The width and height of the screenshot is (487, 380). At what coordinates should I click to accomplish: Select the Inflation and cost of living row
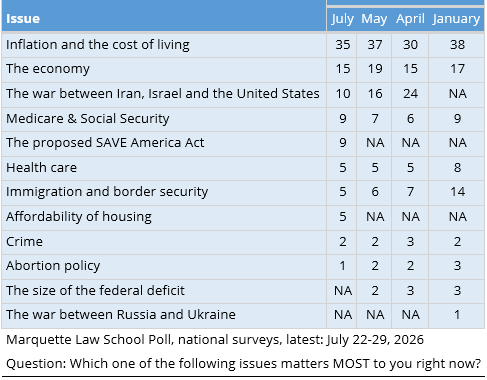243,45
